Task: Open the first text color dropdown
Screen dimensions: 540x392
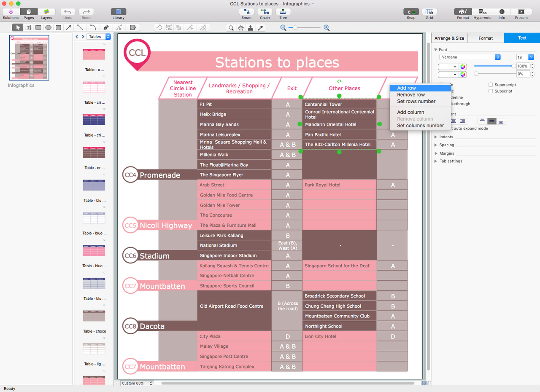Action: (448, 67)
